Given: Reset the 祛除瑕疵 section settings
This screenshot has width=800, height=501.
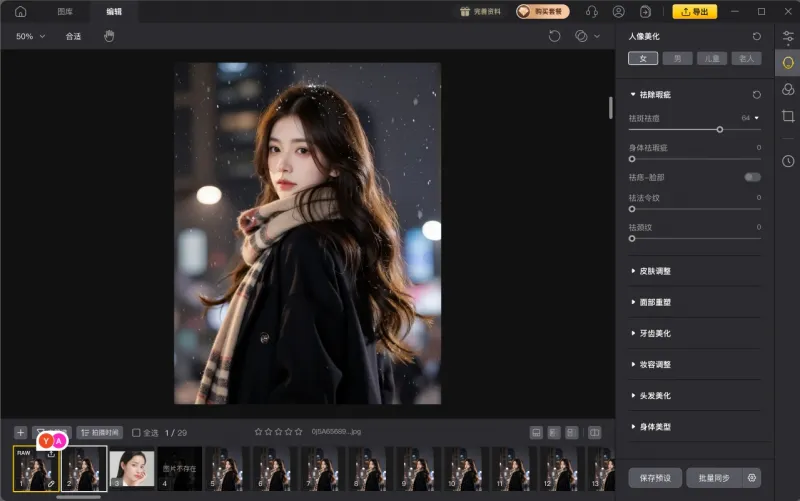Looking at the screenshot, I should [x=756, y=94].
